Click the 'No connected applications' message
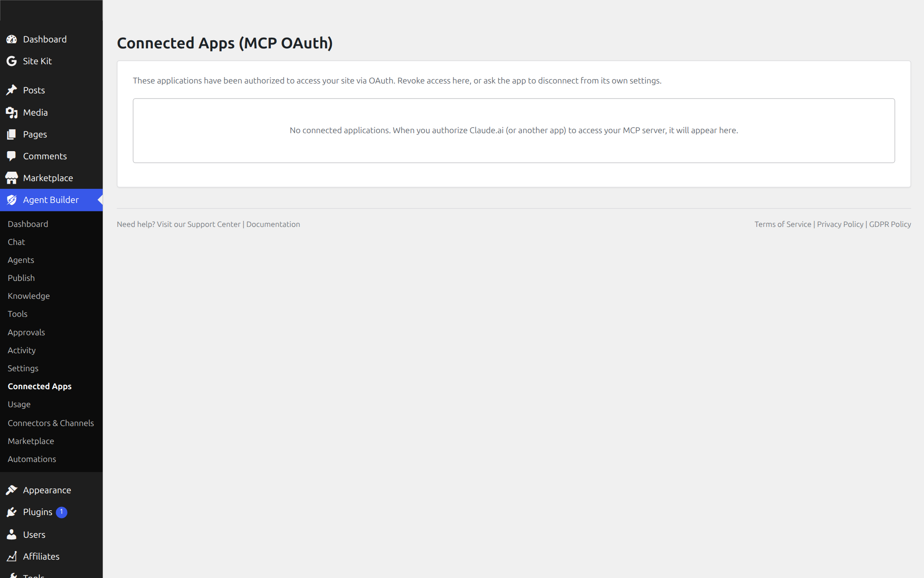 point(514,131)
